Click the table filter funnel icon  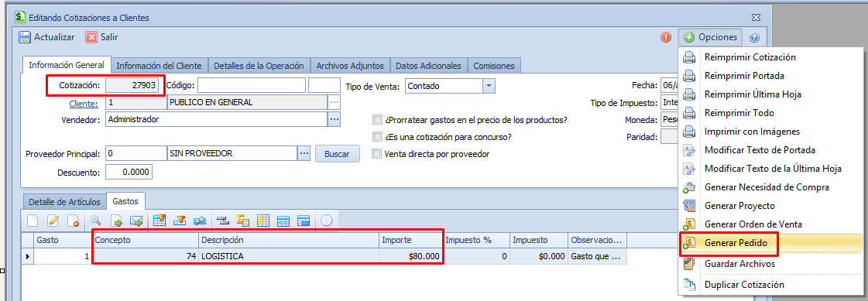click(x=160, y=221)
